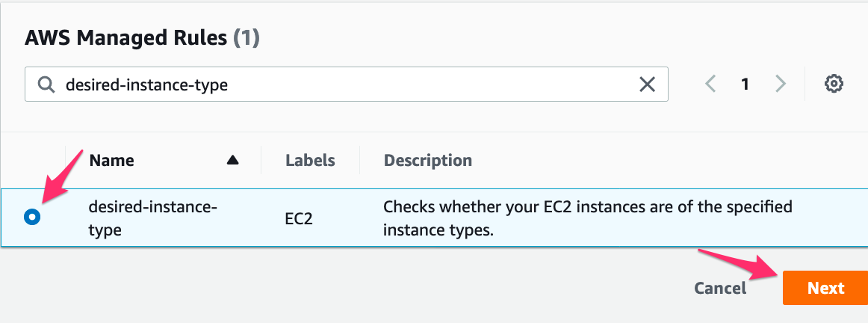Click the rule description text about EC2 instances
Screen dimensions: 868x323
pos(587,218)
